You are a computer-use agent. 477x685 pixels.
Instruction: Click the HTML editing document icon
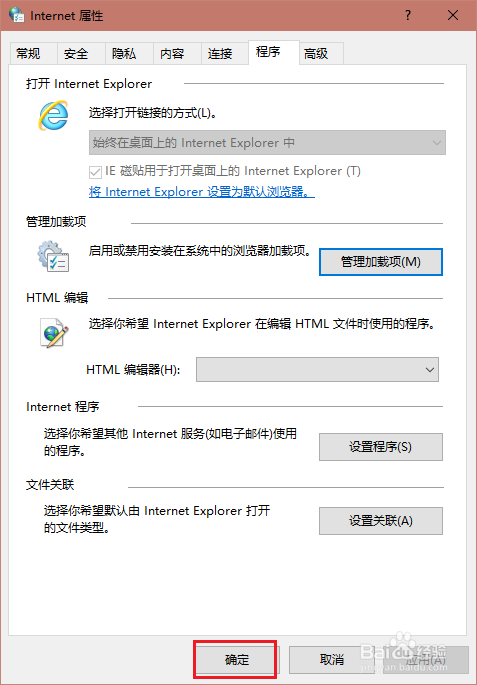pos(54,332)
